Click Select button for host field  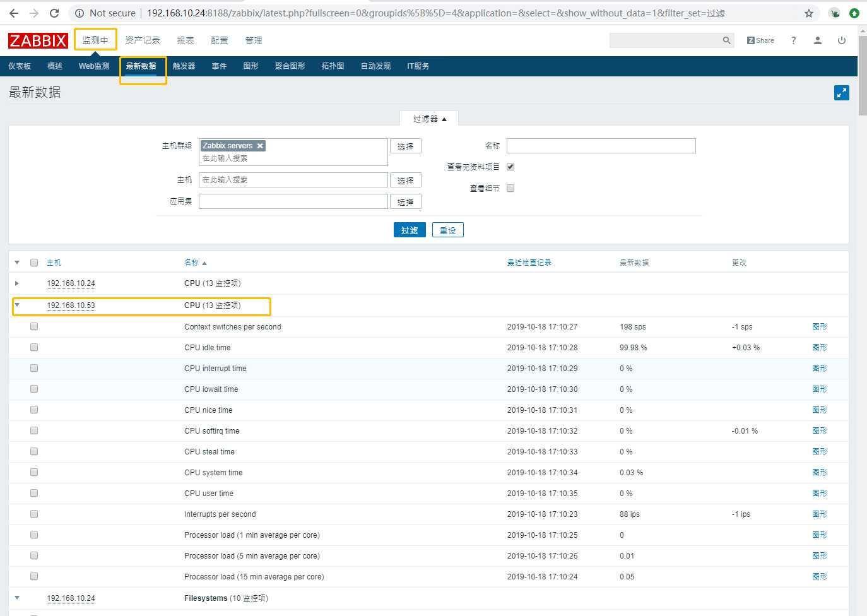[406, 180]
